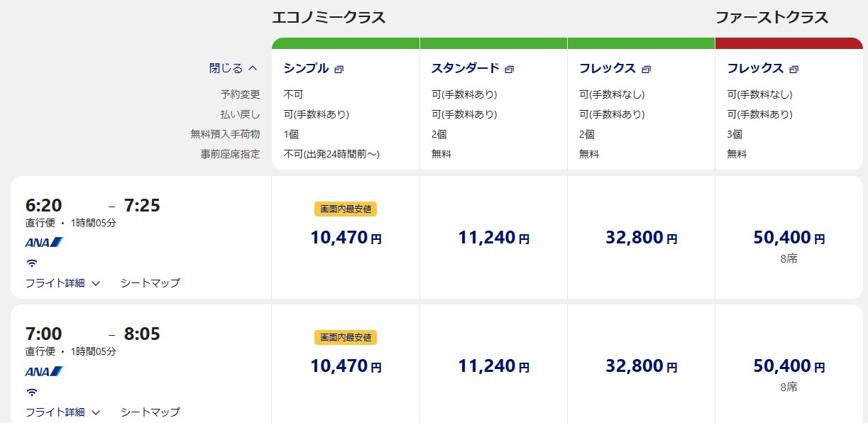Click popup icon beside economy フレックス
The width and height of the screenshot is (868, 423).
coord(646,70)
